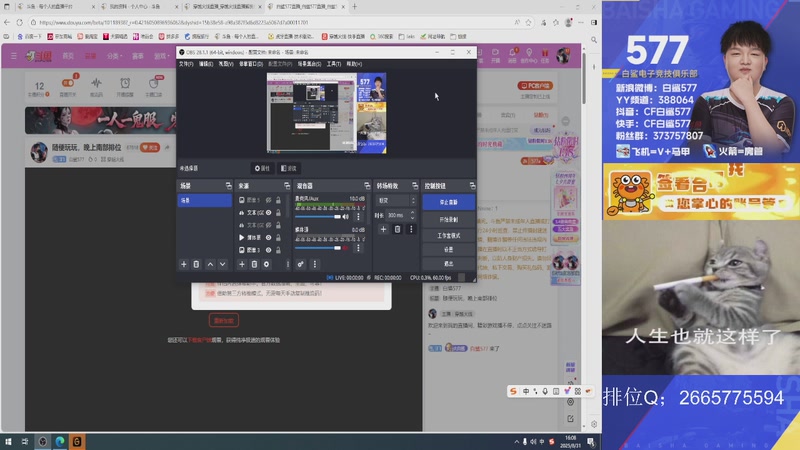Screen dimensions: 800x450
Task: Toggle visibility of first image source
Action: tap(268, 200)
